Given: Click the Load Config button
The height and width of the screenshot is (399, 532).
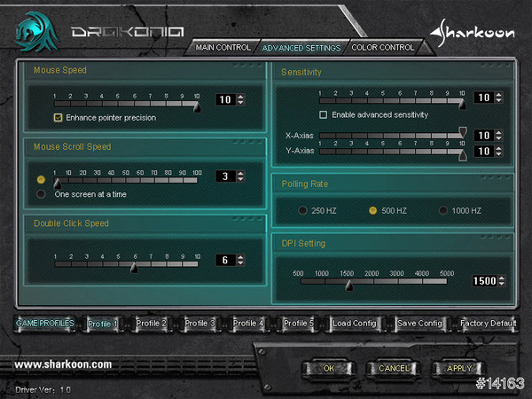Looking at the screenshot, I should pos(354,324).
